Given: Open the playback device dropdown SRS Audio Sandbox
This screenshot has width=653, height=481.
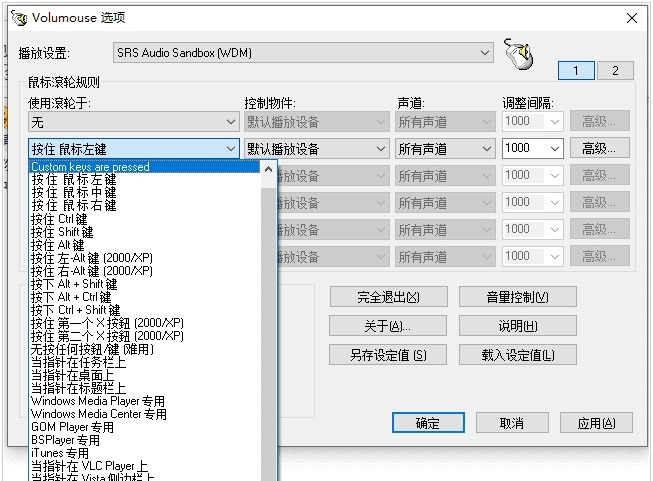Looking at the screenshot, I should (303, 53).
